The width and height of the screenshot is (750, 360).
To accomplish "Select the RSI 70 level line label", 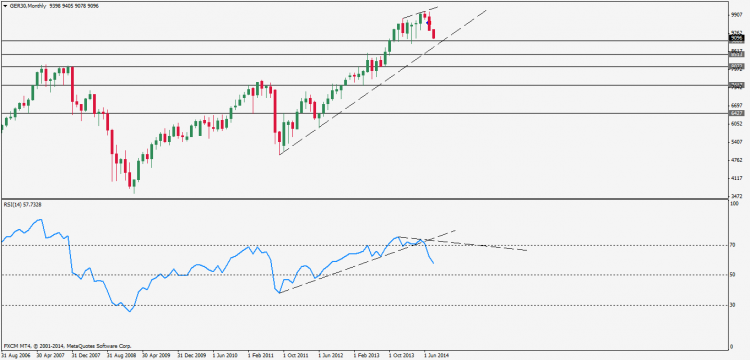I will pos(732,245).
